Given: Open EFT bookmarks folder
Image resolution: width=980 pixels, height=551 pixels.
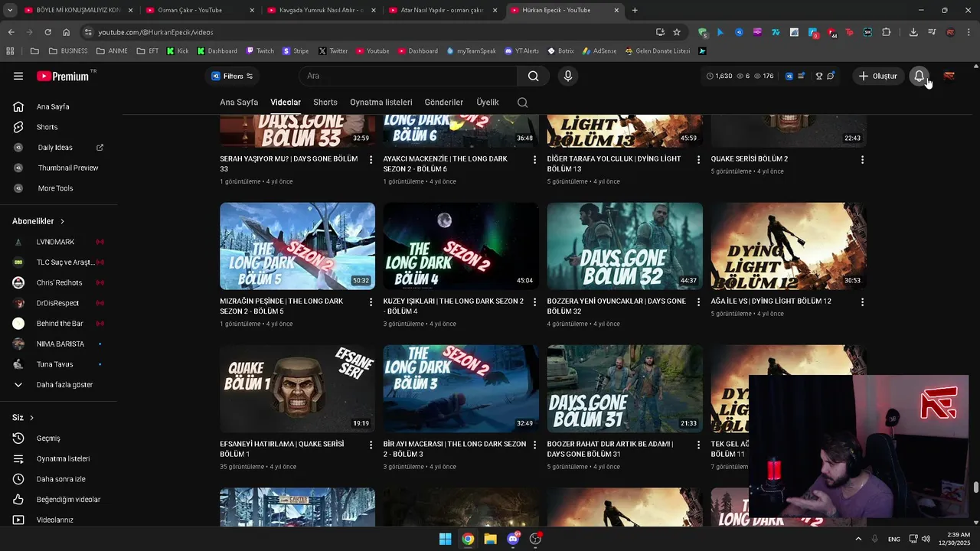Looking at the screenshot, I should pos(147,51).
